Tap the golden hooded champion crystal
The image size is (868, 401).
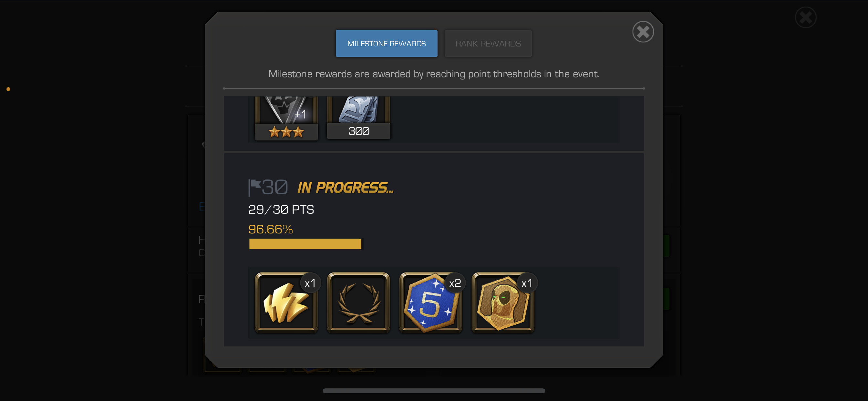[x=503, y=303]
